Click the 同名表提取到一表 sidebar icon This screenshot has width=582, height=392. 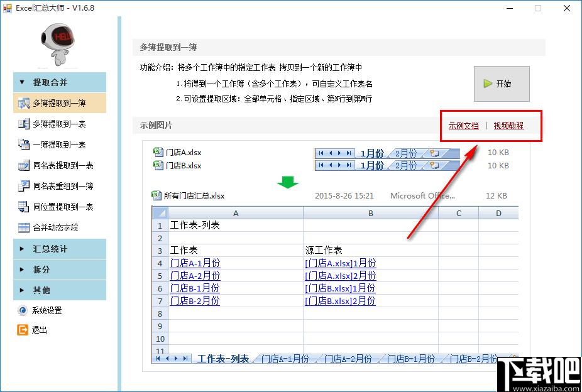click(x=23, y=165)
